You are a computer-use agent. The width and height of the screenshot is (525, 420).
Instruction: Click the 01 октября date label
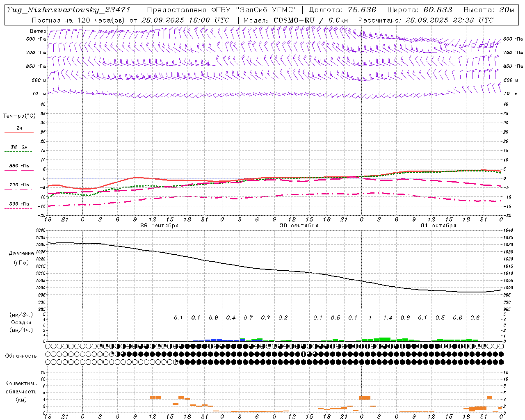[x=438, y=226]
